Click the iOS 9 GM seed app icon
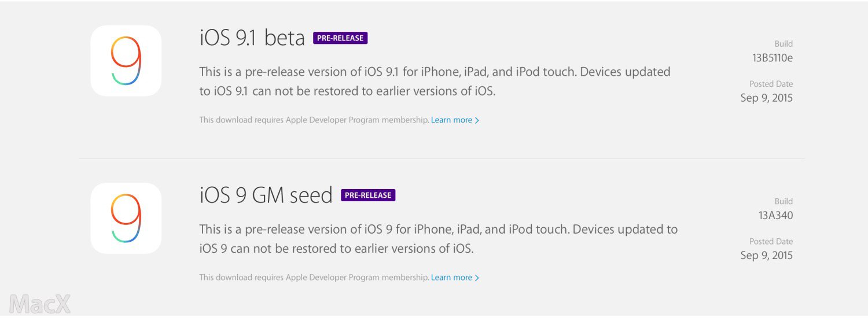868x318 pixels. pos(126,218)
